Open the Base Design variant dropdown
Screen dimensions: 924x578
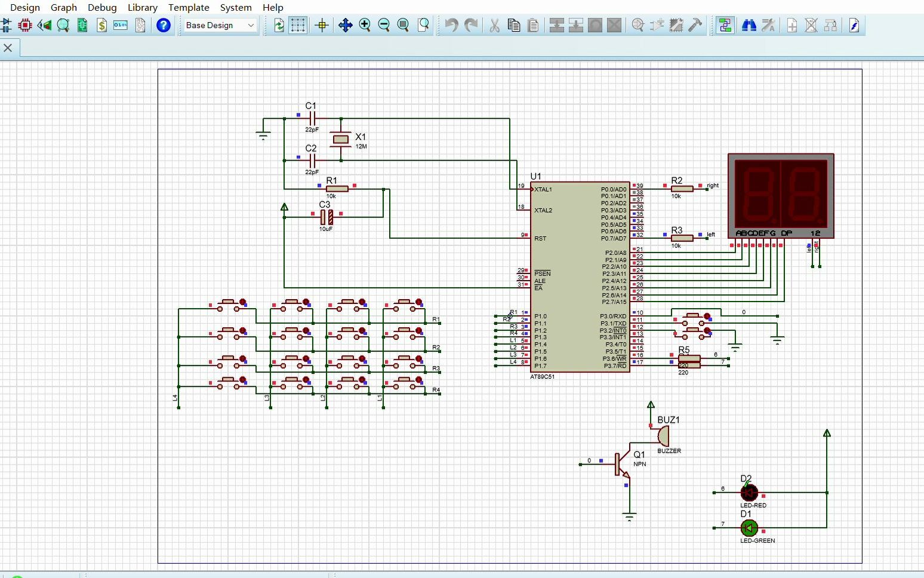point(220,25)
